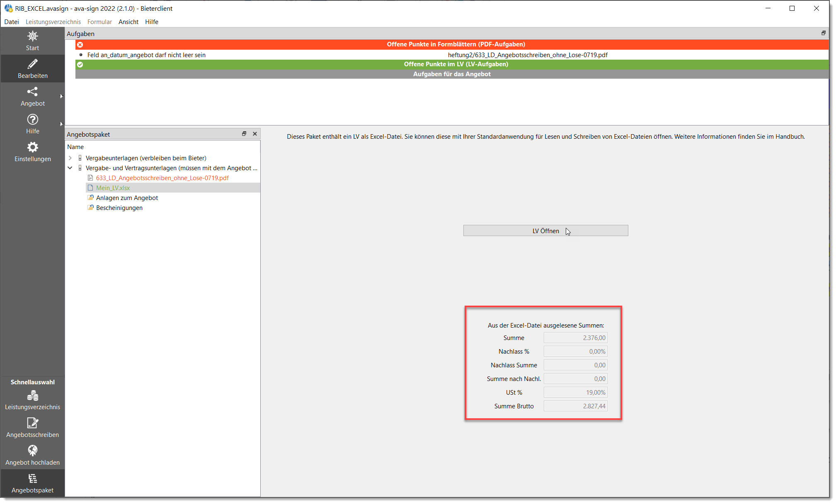Expand Vergabeunterlagen (verbleiben beim Bieter) node
The width and height of the screenshot is (836, 504).
(x=70, y=158)
